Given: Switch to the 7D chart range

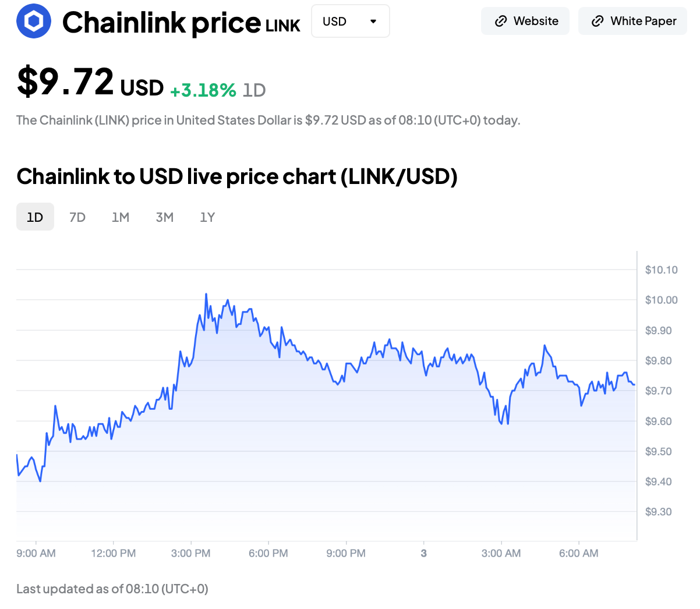Looking at the screenshot, I should (77, 217).
